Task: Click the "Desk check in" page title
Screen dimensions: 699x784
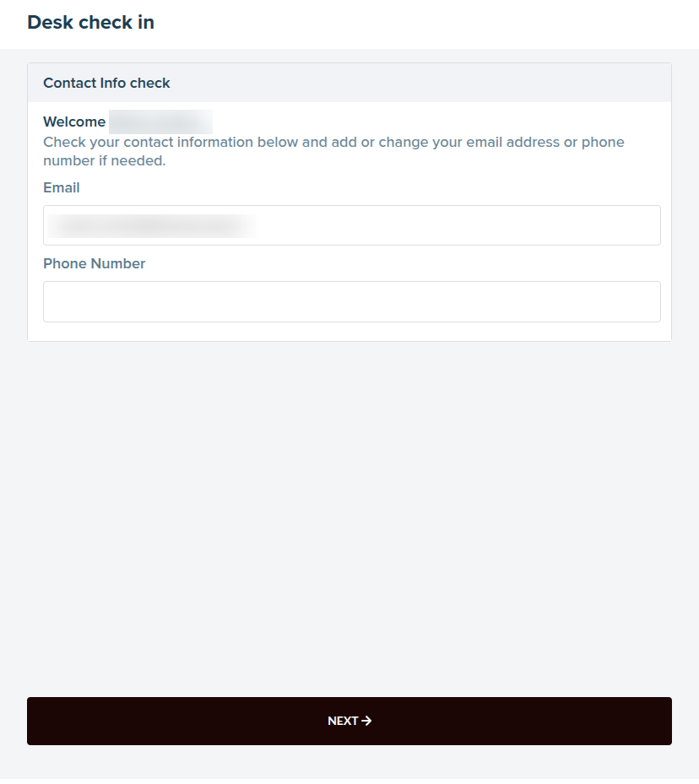Action: point(90,23)
